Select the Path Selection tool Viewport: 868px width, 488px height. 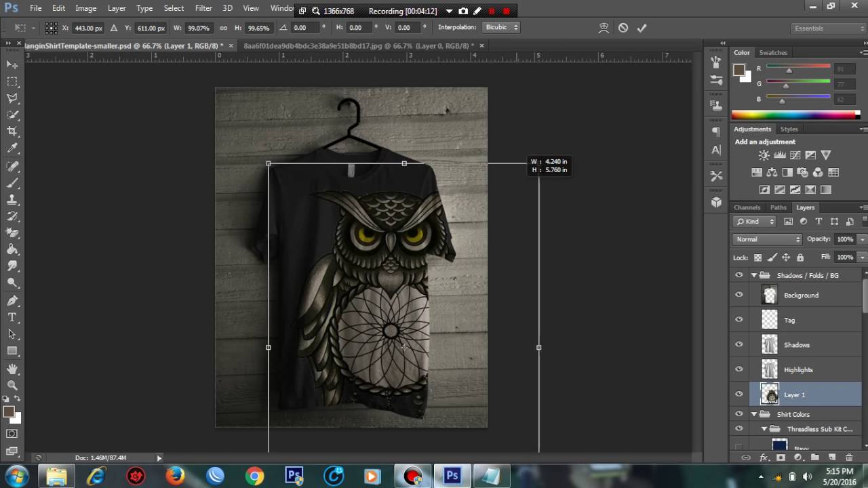tap(12, 334)
